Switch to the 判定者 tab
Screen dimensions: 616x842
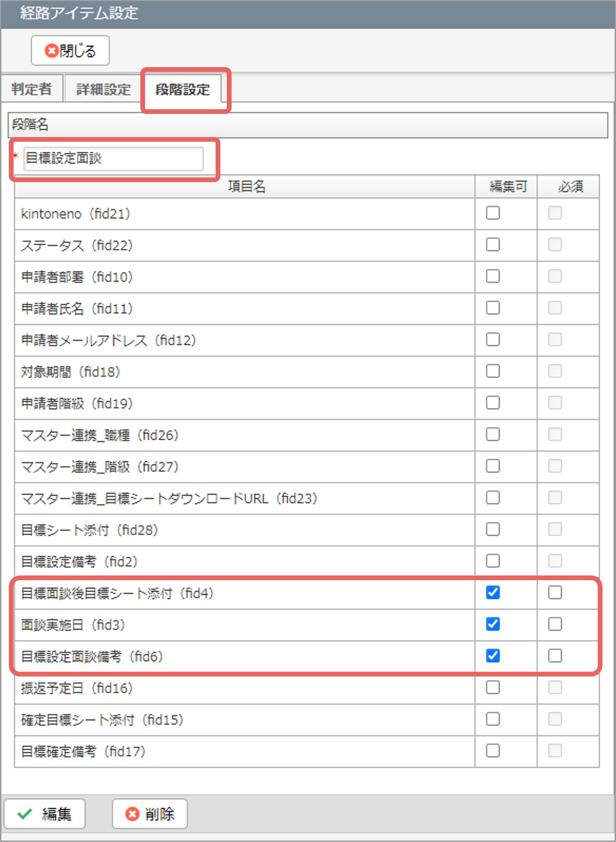coord(32,89)
